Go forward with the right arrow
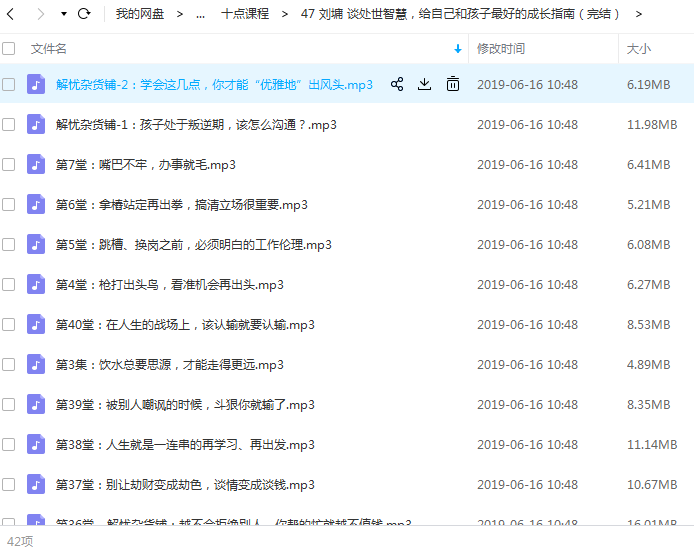 (x=40, y=14)
